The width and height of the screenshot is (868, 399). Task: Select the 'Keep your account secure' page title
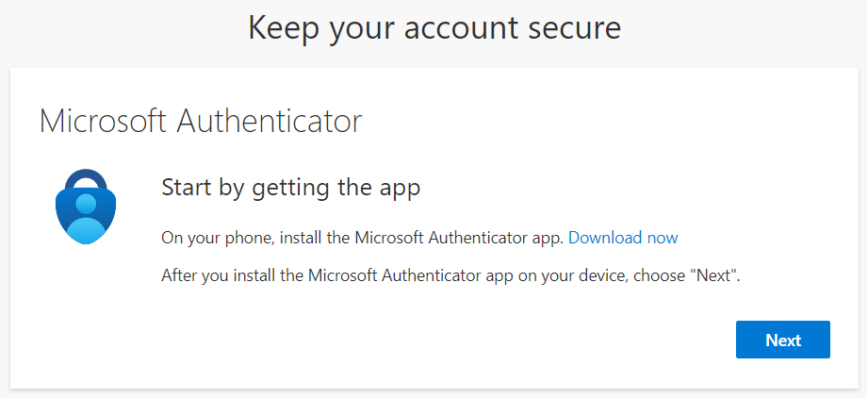434,27
